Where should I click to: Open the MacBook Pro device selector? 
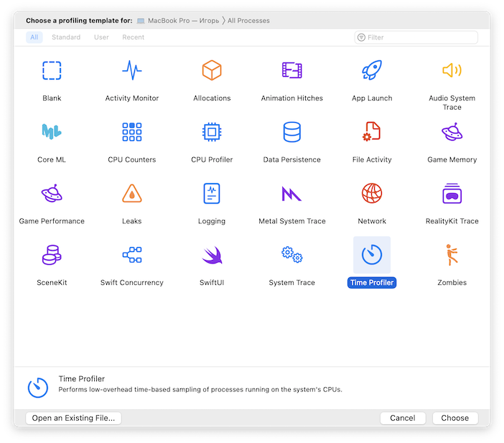tap(178, 21)
